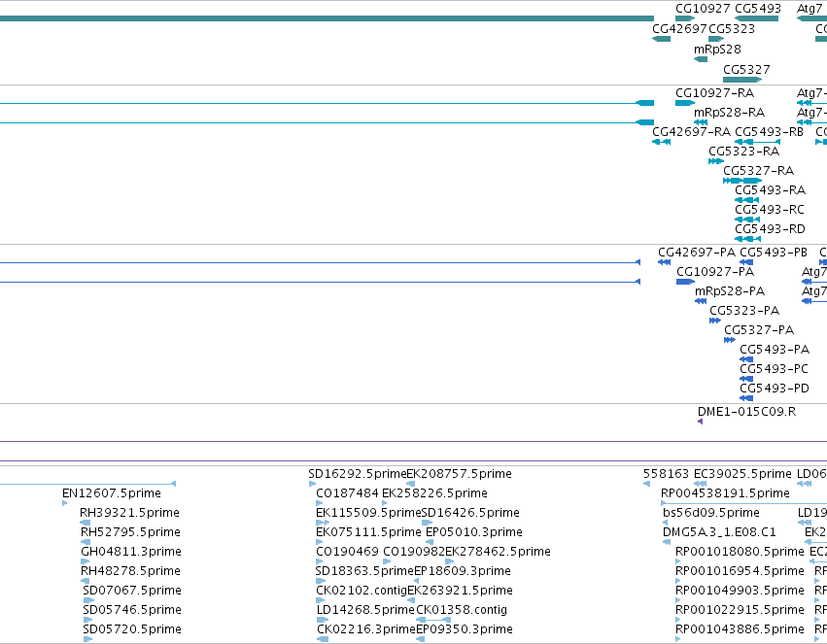827x644 pixels.
Task: Select the CG5493 gene label
Action: [x=757, y=9]
